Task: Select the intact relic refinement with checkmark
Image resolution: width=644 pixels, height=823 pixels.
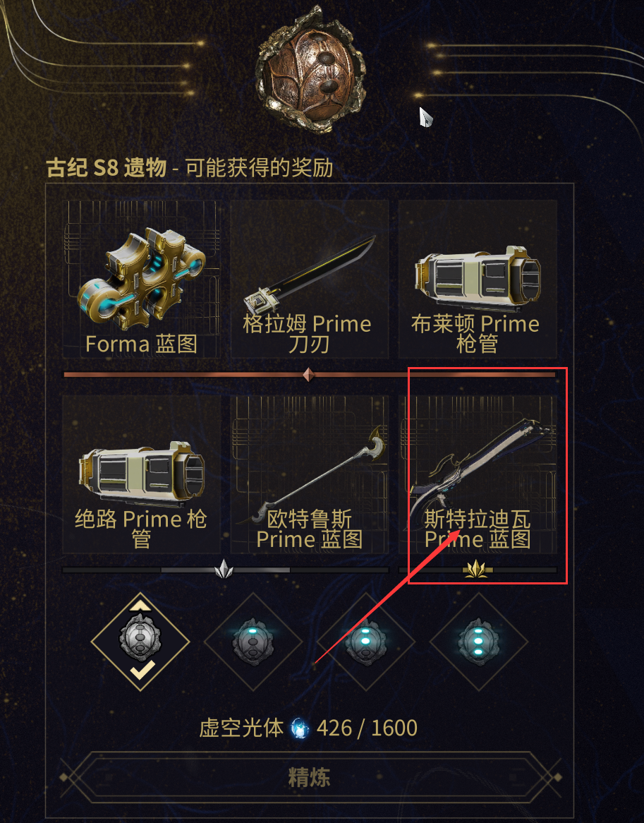Action: pos(140,642)
